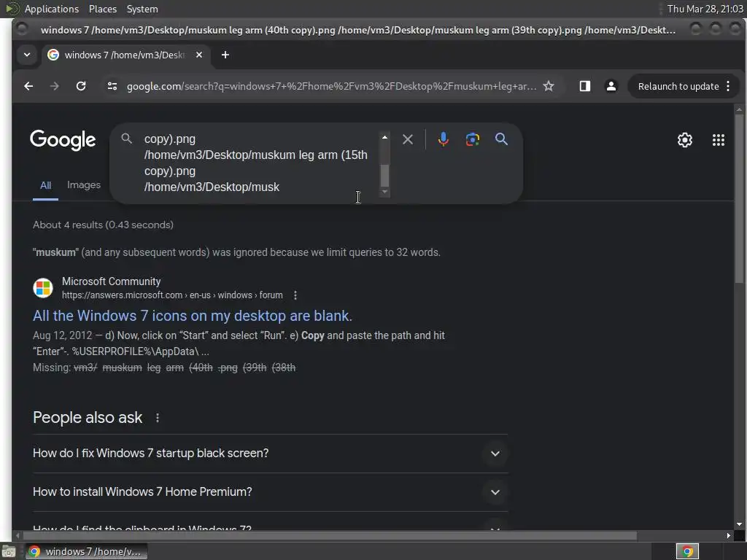747x560 pixels.
Task: Click the forward navigation arrow
Action: click(54, 86)
